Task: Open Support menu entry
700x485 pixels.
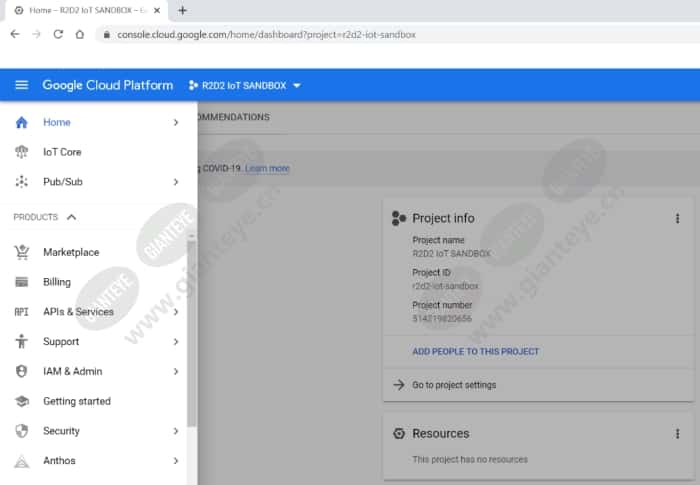Action: [x=61, y=342]
